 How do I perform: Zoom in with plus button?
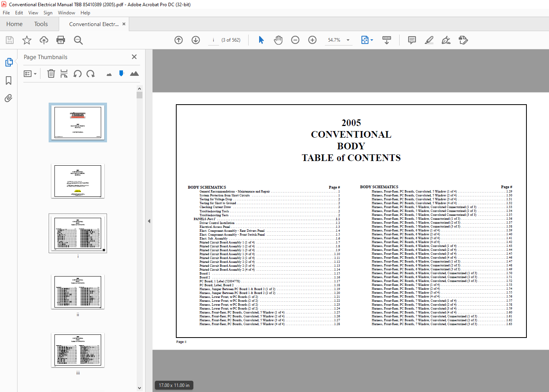312,40
